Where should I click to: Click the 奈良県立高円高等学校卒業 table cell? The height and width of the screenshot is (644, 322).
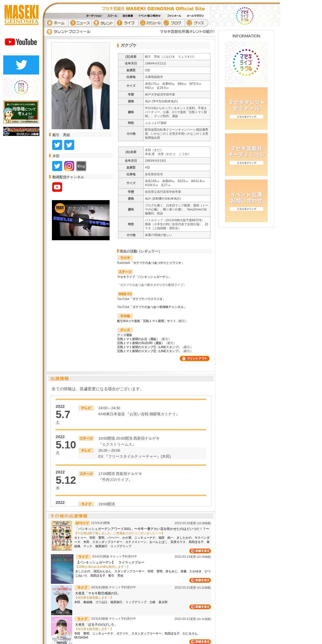[177, 192]
